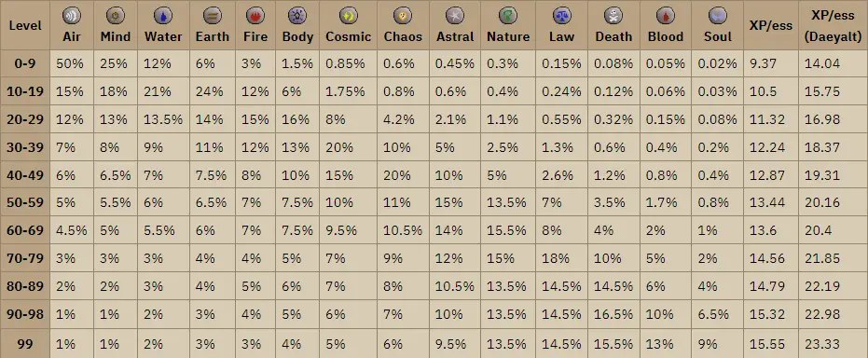Screen dimensions: 868x358
Task: Select the Soul rune icon
Action: (x=718, y=16)
